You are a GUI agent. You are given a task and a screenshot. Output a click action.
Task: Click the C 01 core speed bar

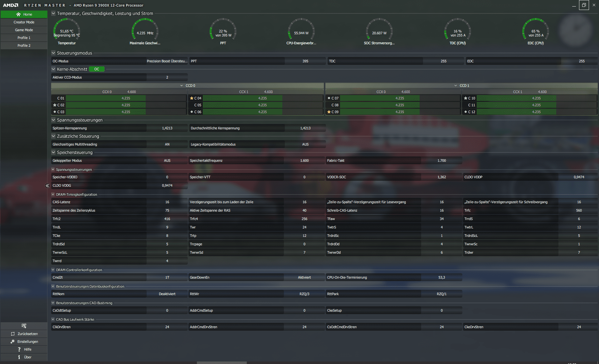tap(126, 98)
